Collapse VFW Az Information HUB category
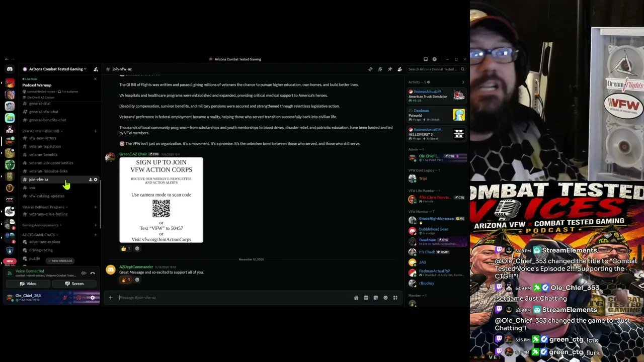644x362 pixels. 42,131
